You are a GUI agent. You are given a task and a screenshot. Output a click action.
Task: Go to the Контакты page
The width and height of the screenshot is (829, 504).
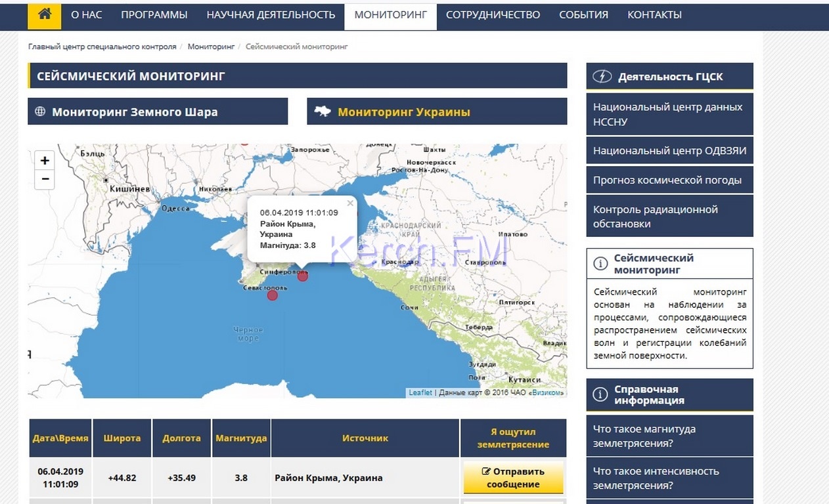coord(654,14)
